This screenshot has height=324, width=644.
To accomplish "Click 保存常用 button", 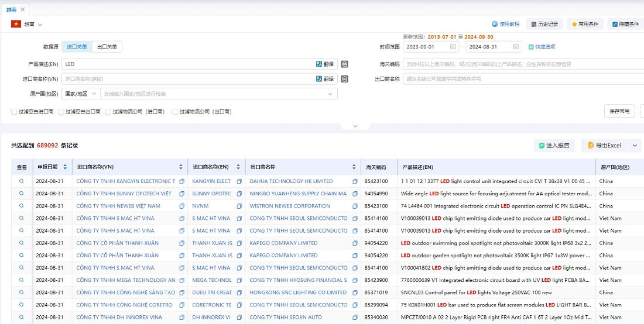I will pos(619,111).
